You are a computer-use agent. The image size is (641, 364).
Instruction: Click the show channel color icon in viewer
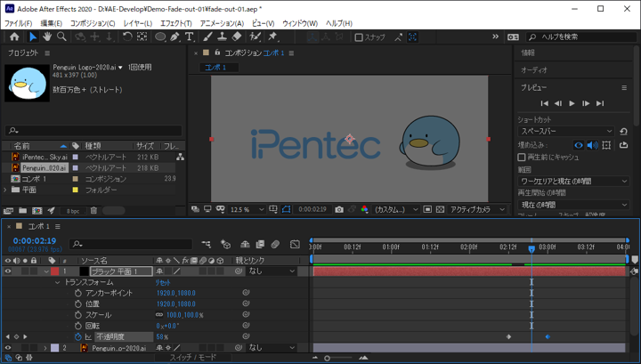[364, 209]
